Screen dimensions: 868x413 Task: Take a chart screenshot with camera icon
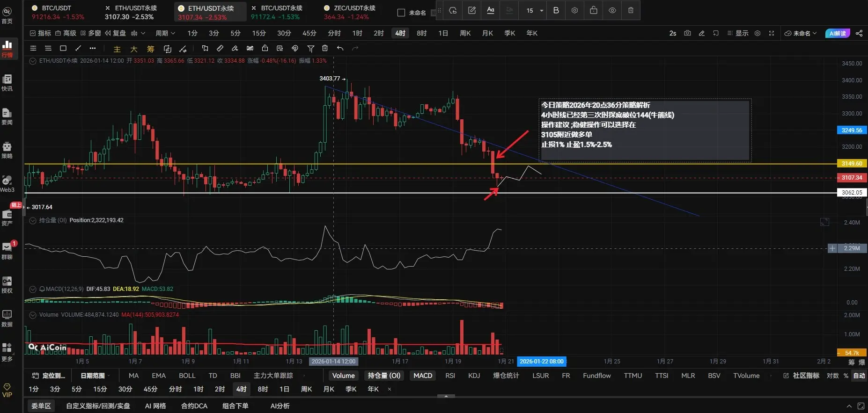tap(687, 33)
